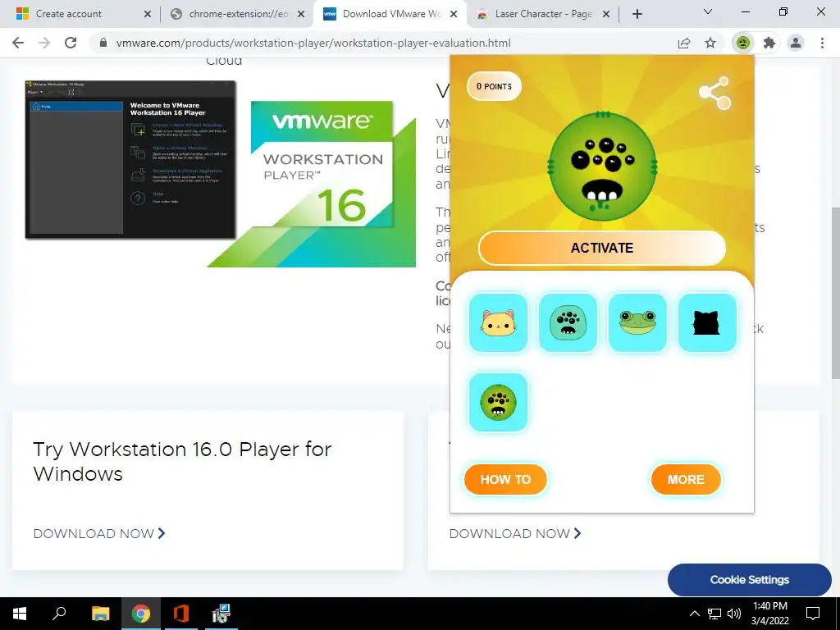Close the chrome-extension tab
Screen dimensions: 840x630
pos(301,14)
